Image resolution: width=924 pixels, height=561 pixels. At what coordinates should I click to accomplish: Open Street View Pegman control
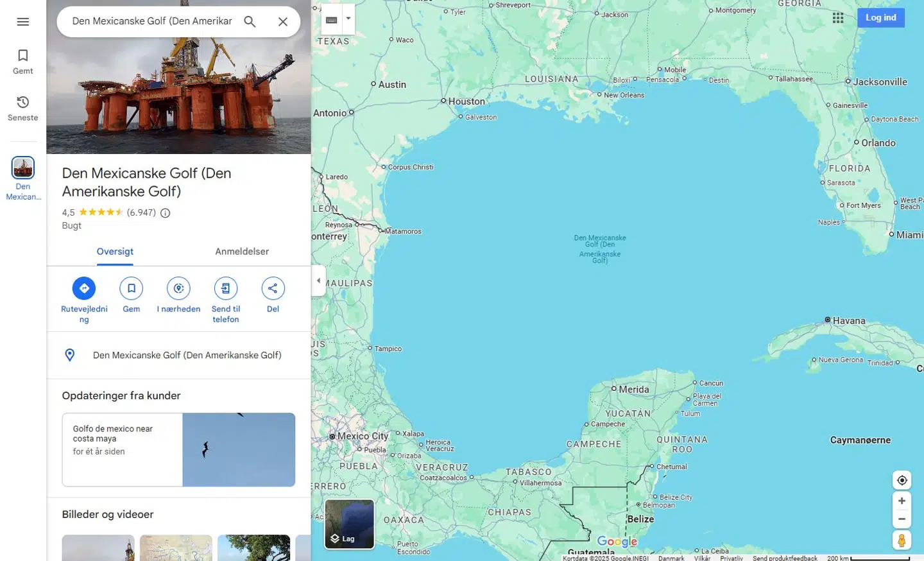coord(902,540)
